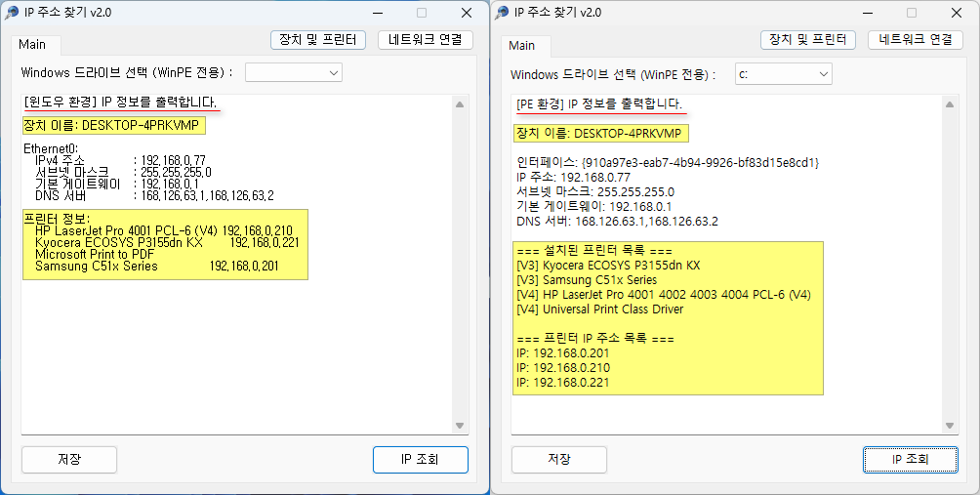
Task: Click 'IP: 192.168.0.201' line
Action: click(x=563, y=353)
